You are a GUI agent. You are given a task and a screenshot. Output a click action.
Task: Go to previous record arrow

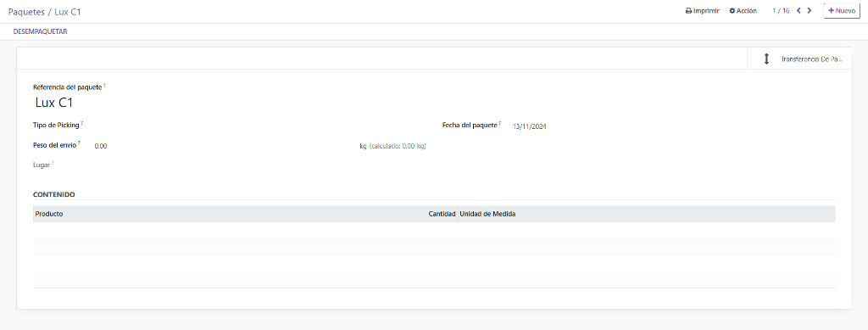tap(798, 10)
